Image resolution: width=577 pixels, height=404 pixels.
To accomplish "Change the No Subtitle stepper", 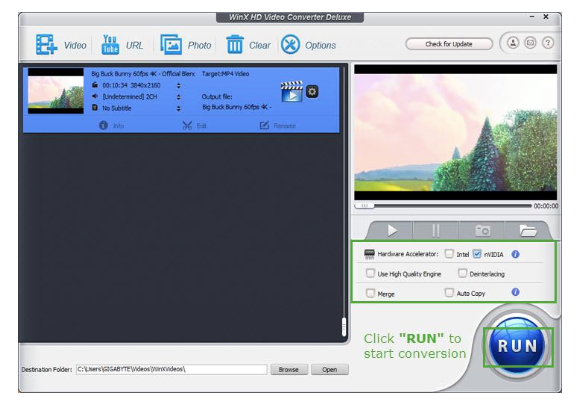I will [178, 108].
